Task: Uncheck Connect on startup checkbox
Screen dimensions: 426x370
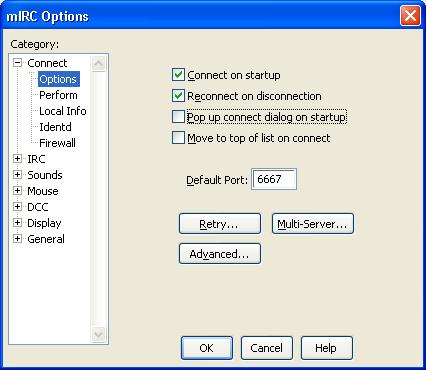Action: pos(178,75)
